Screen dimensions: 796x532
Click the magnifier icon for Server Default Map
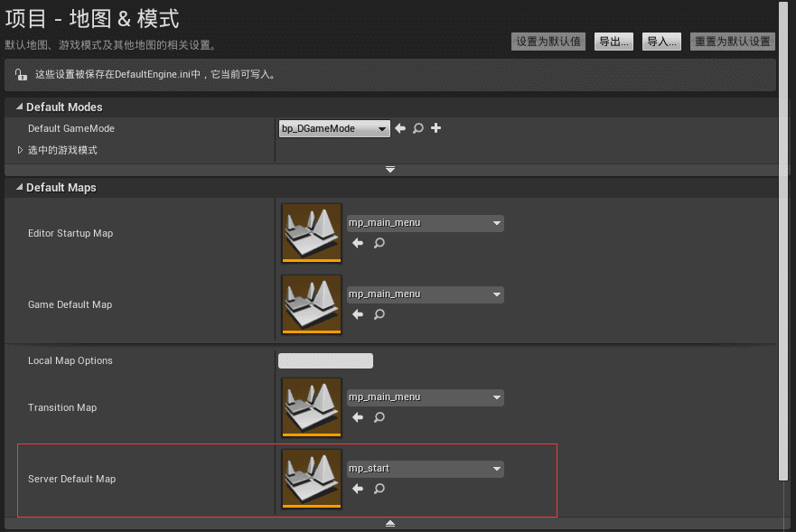(379, 489)
